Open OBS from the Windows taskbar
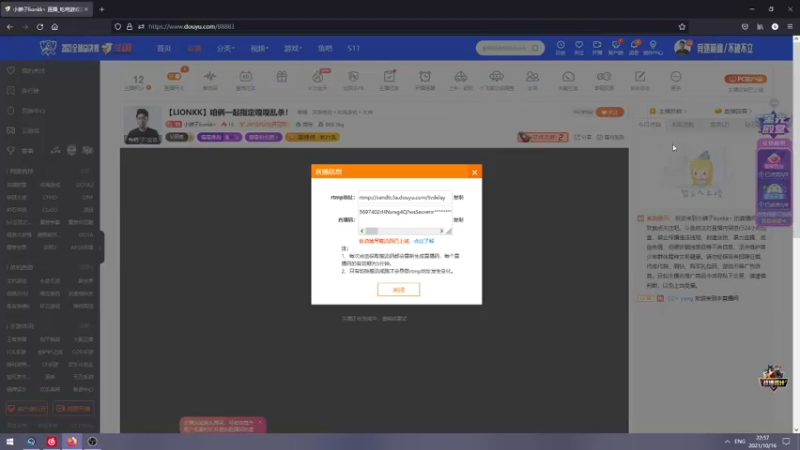 pos(92,441)
